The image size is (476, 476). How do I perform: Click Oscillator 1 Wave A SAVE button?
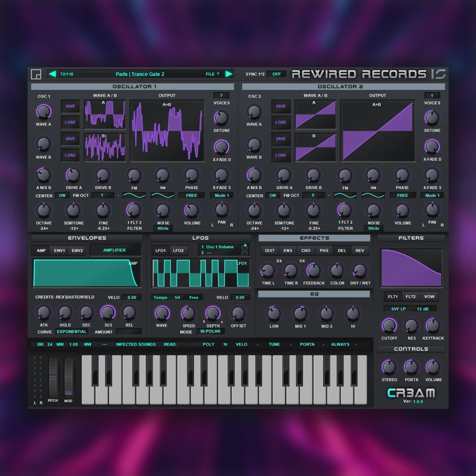click(x=70, y=106)
